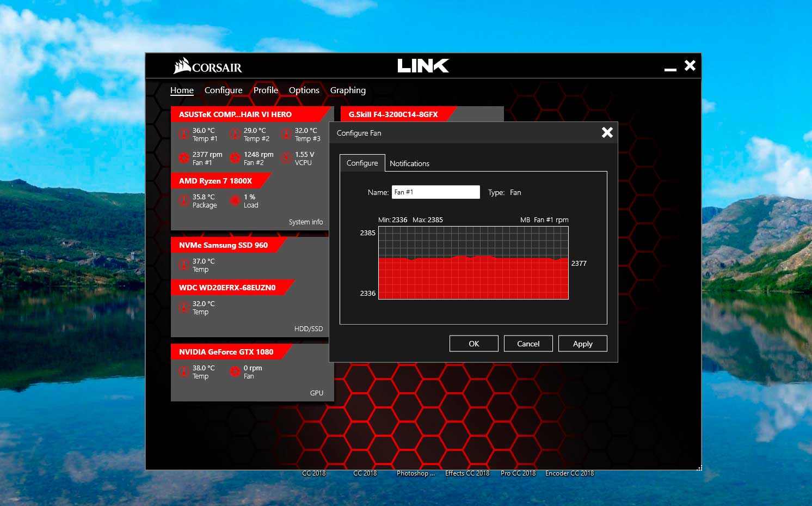Click the 1.55 V VCPU reading
Image resolution: width=812 pixels, height=506 pixels.
(305, 158)
